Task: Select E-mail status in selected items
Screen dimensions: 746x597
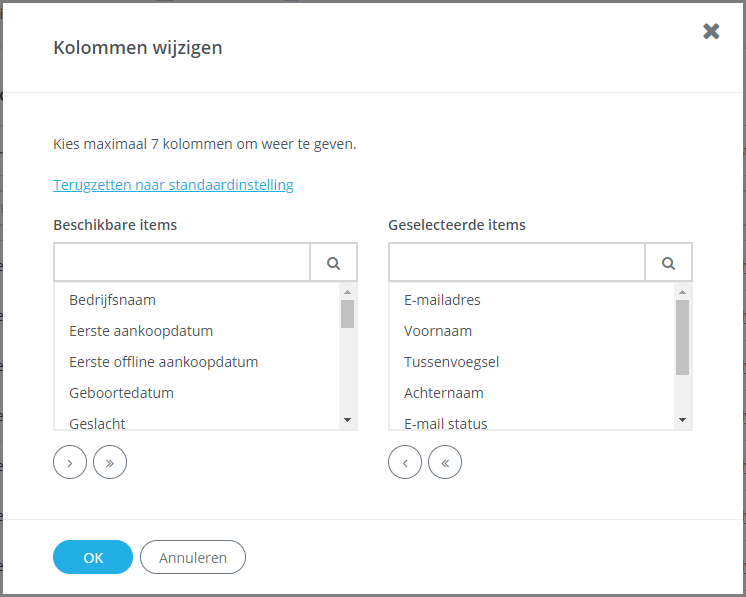Action: pos(532,421)
